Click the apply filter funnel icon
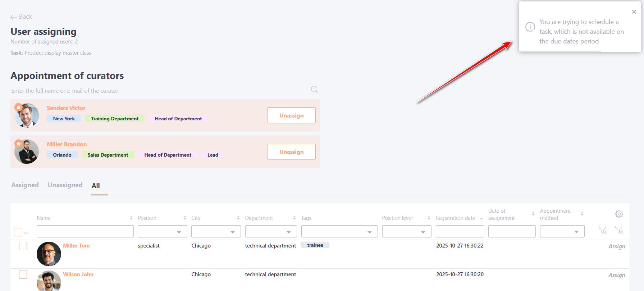644x291 pixels. pyautogui.click(x=603, y=230)
